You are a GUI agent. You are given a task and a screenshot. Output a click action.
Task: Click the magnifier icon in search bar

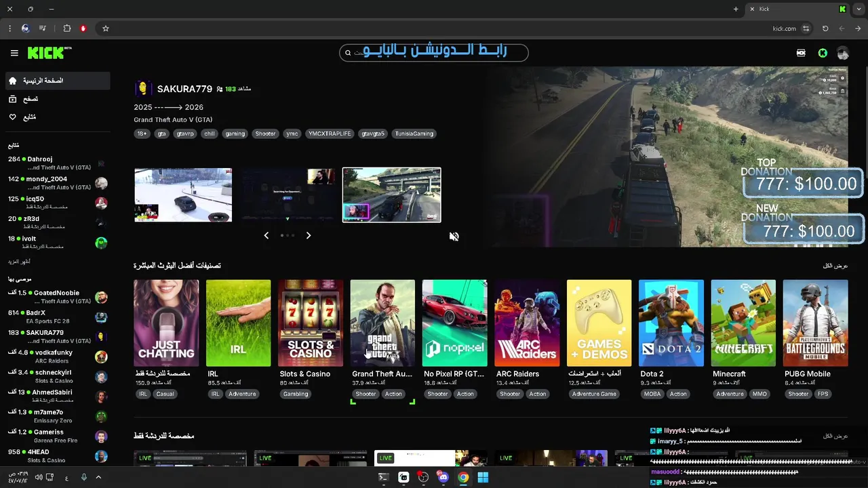(x=349, y=53)
